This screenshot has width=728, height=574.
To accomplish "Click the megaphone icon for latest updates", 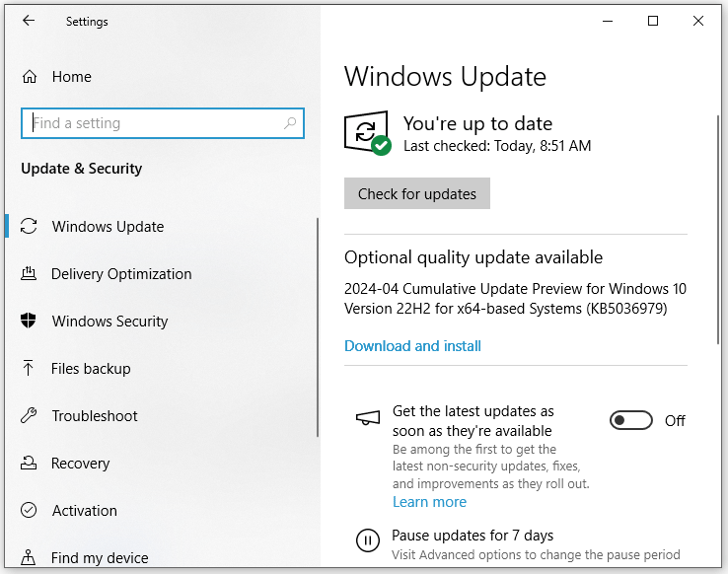I will (x=368, y=418).
